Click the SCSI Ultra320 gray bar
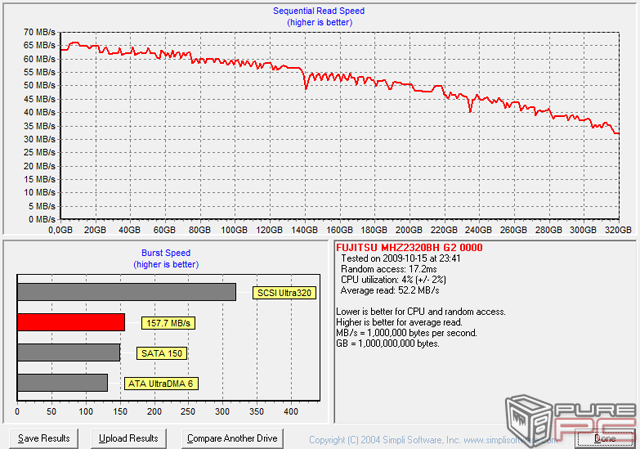 [127, 292]
